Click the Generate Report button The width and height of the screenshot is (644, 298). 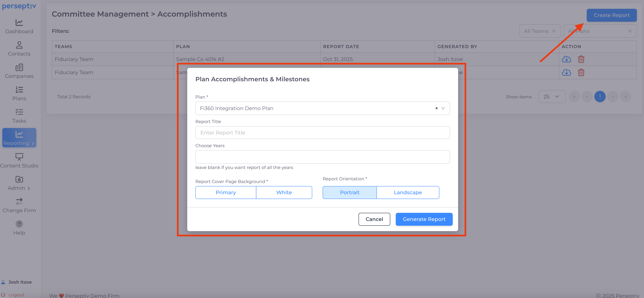(424, 219)
